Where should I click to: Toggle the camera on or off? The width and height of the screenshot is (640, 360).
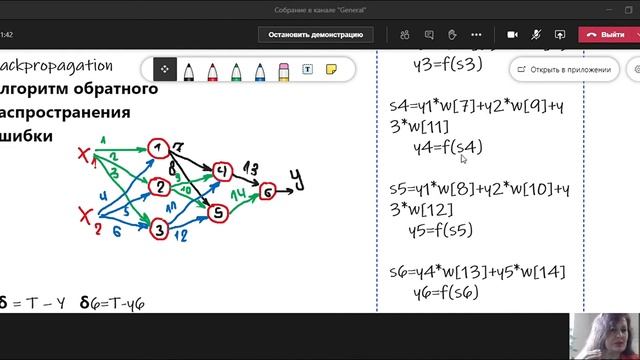point(512,35)
